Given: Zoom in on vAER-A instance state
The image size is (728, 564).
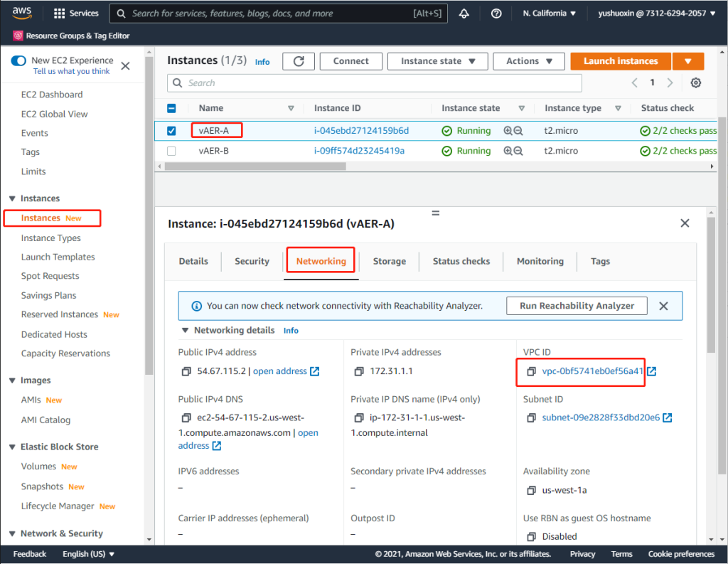Looking at the screenshot, I should [508, 131].
